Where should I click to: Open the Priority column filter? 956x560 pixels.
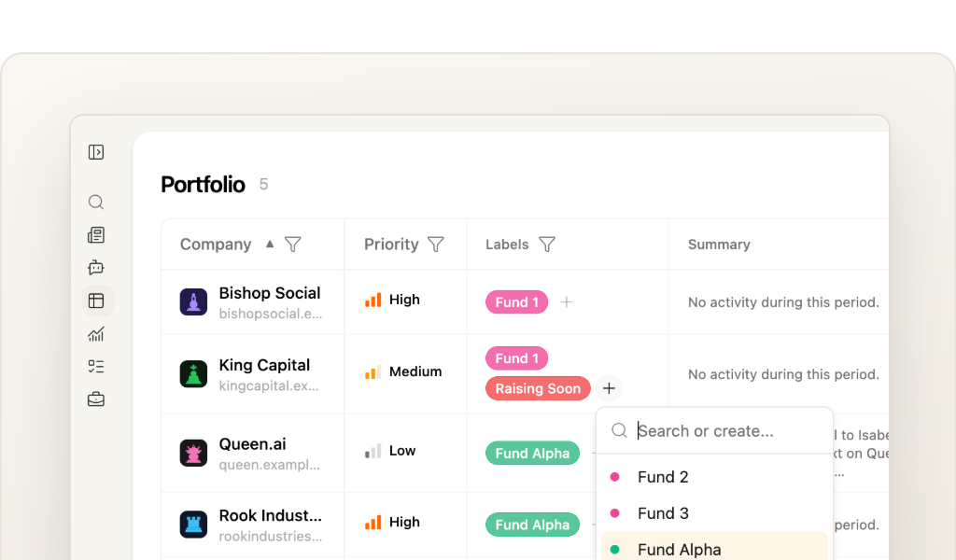(x=436, y=245)
